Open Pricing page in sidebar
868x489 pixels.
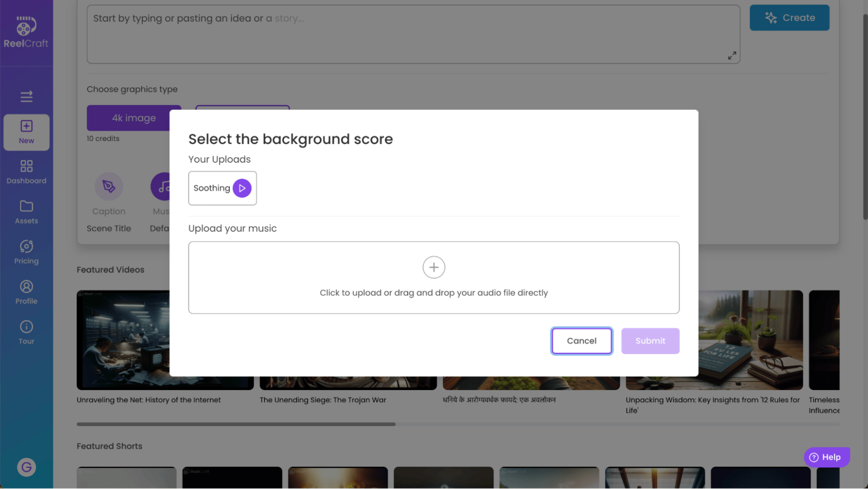(26, 252)
